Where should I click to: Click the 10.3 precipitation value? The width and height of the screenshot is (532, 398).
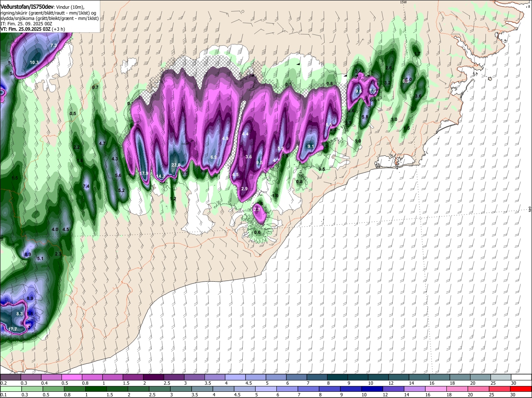[34, 63]
